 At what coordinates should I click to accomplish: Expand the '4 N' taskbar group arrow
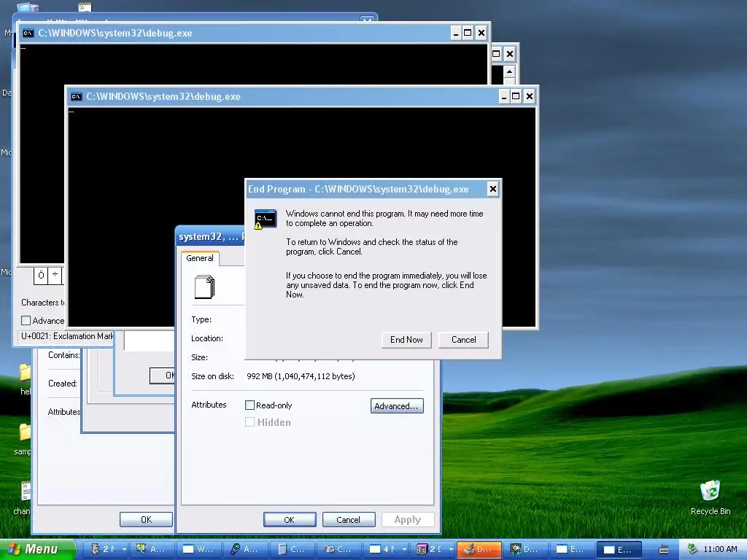coord(404,550)
